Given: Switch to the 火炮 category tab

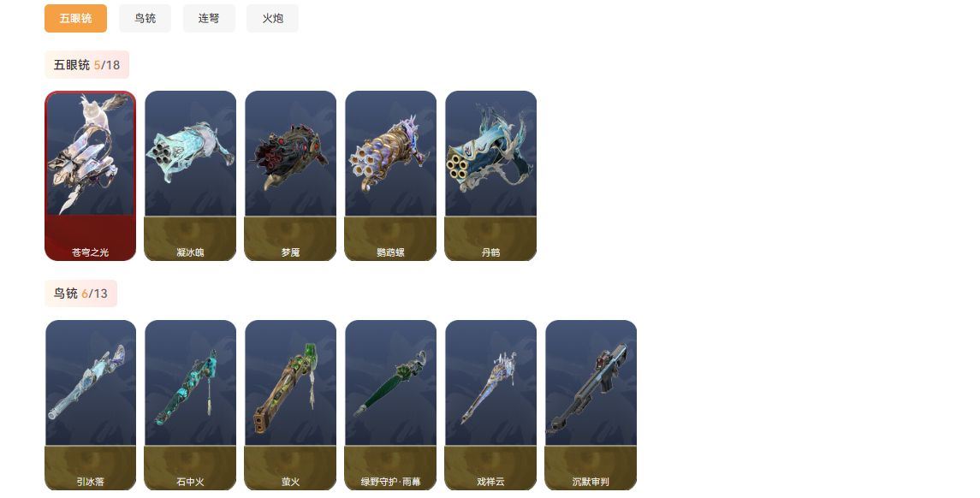Looking at the screenshot, I should pyautogui.click(x=272, y=18).
